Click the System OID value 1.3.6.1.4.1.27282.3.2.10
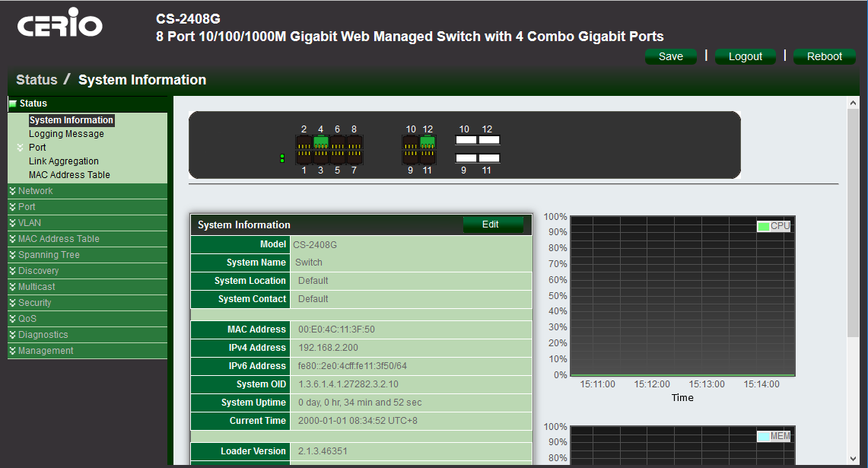868x468 pixels. (x=348, y=384)
